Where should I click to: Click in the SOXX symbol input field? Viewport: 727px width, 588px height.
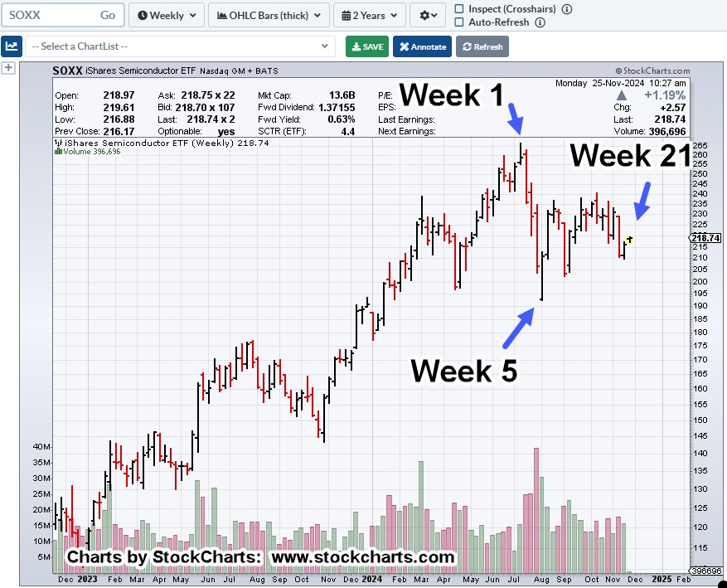click(x=48, y=15)
